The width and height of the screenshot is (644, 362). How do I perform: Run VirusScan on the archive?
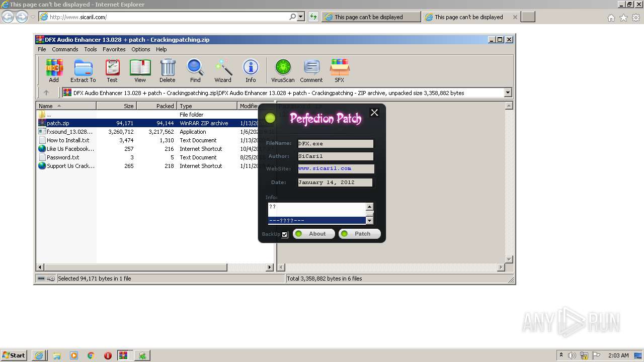(x=283, y=70)
